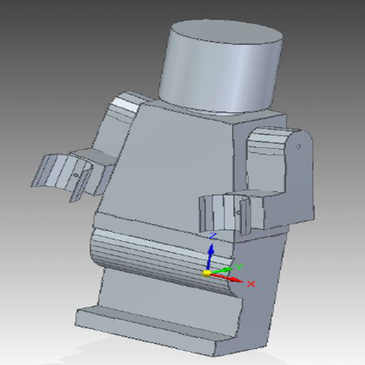Select the yellow origin sphere of the triad
The height and width of the screenshot is (365, 365).
click(207, 273)
